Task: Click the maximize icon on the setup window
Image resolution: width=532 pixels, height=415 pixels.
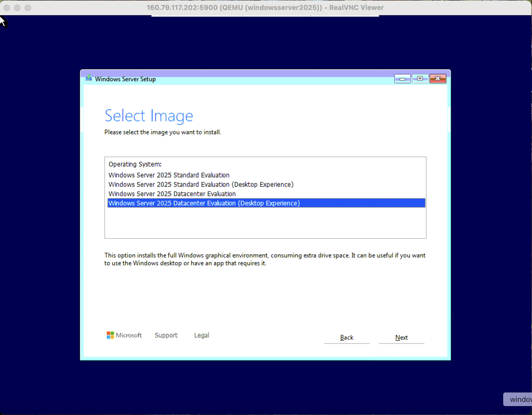Action: click(x=420, y=78)
